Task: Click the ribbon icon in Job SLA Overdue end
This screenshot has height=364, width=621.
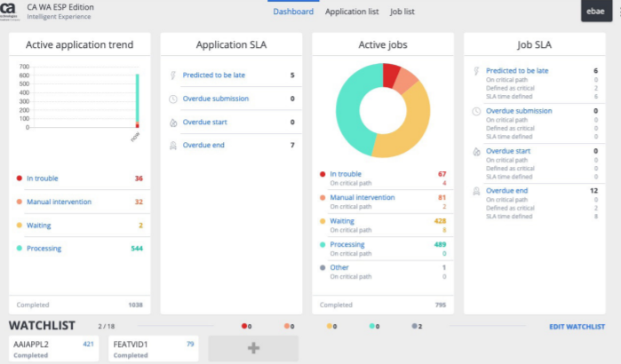Action: [476, 192]
